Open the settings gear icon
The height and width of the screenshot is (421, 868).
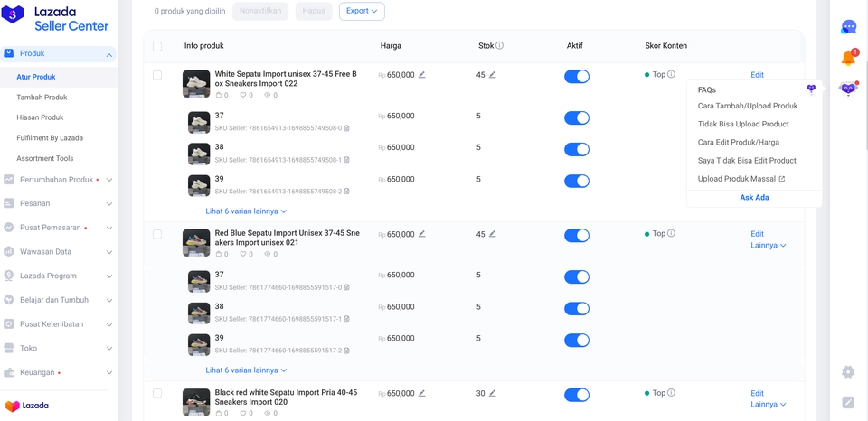click(848, 372)
